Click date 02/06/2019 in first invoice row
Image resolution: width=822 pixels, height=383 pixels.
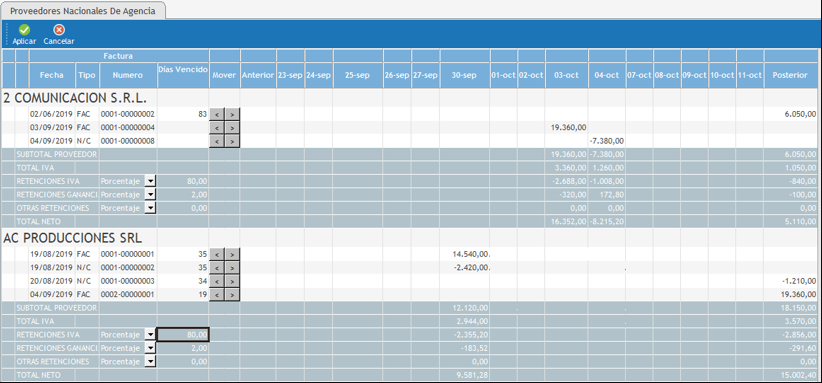point(51,114)
